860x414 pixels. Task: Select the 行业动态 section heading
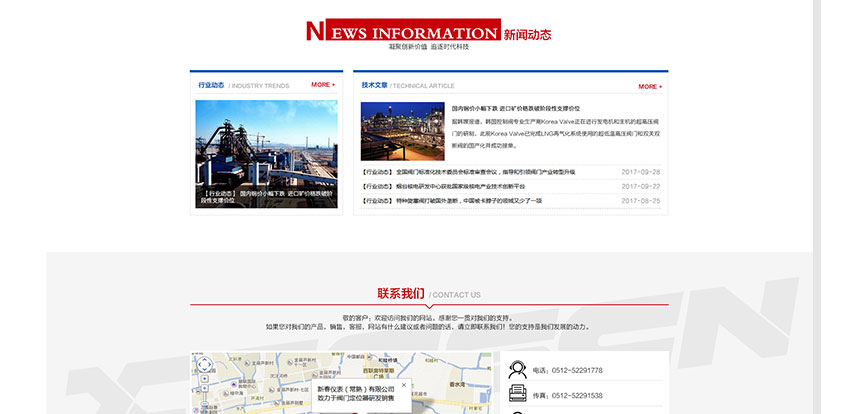(211, 85)
